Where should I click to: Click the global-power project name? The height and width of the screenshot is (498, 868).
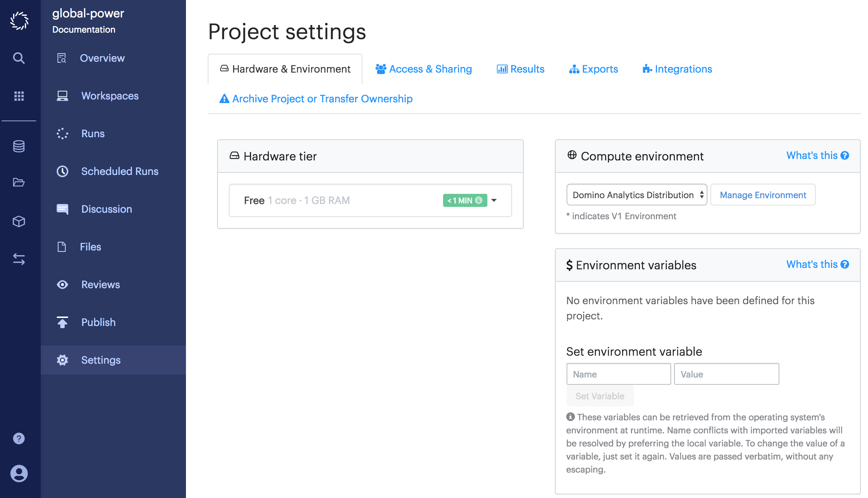click(88, 13)
